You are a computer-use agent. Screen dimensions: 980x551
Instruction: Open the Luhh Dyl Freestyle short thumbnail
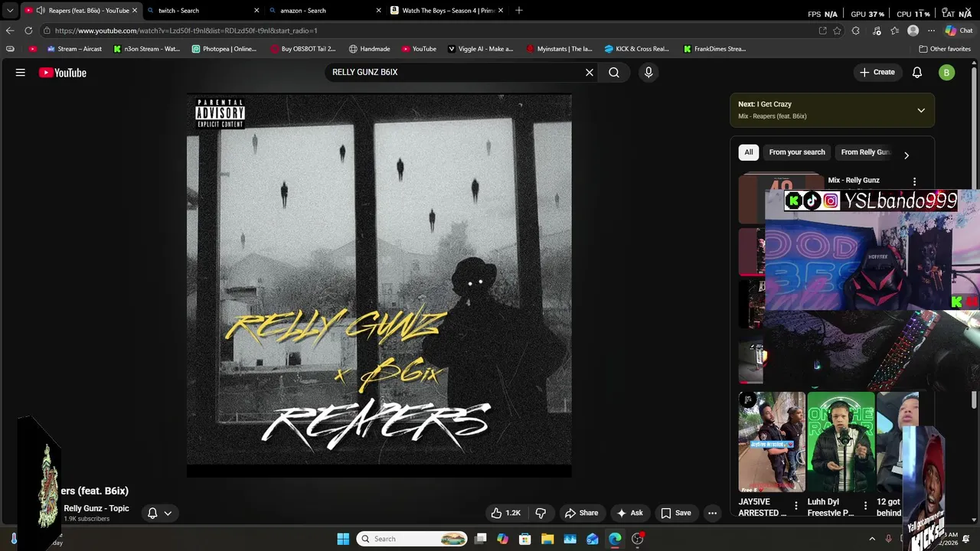click(841, 442)
